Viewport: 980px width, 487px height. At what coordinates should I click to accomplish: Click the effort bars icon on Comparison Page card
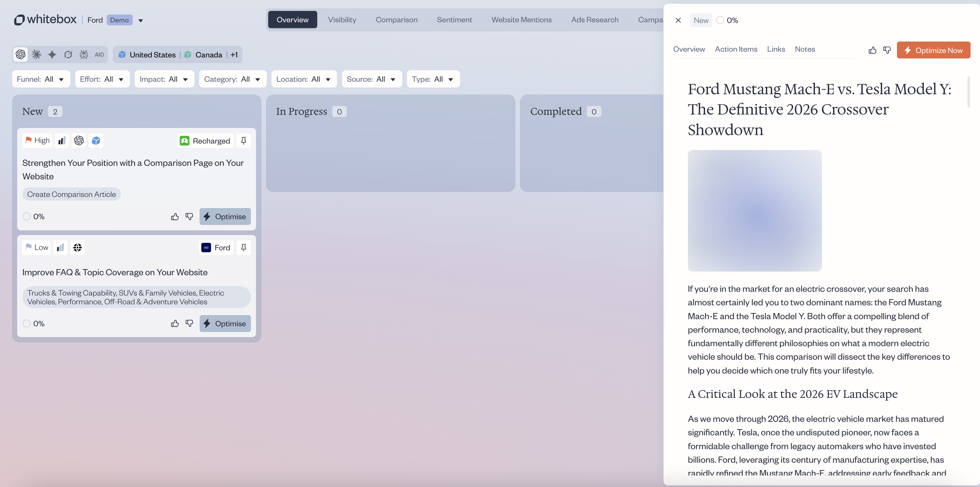pyautogui.click(x=62, y=140)
